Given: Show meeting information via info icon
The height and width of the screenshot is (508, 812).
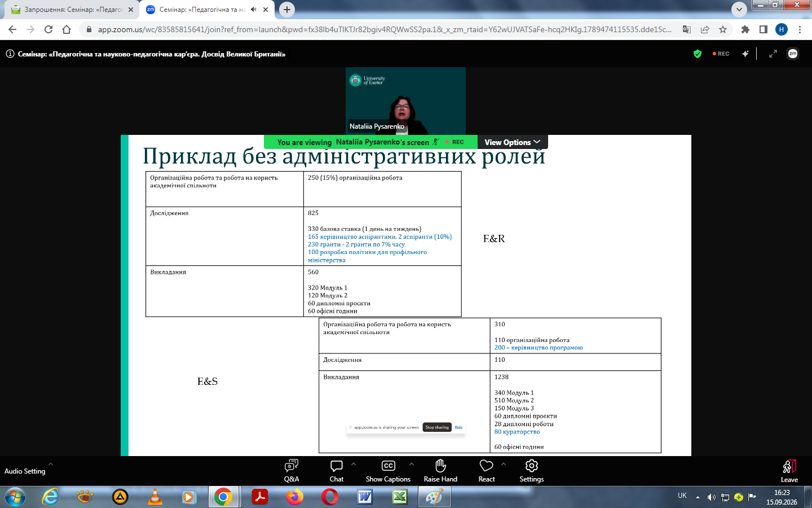Looking at the screenshot, I should [x=10, y=54].
